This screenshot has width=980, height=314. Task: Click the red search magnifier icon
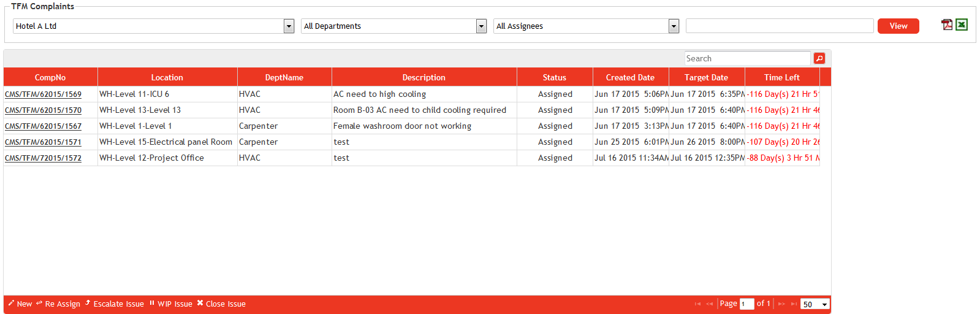(819, 58)
